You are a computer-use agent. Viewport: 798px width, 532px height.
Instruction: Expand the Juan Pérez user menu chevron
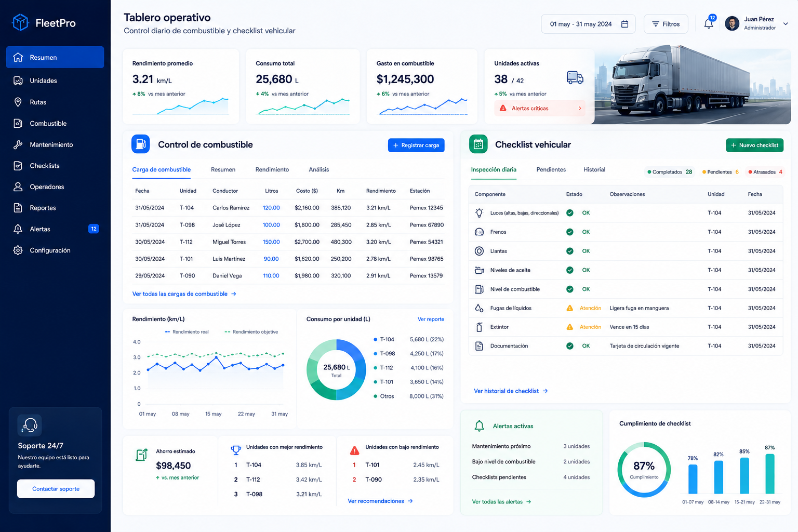pyautogui.click(x=786, y=23)
